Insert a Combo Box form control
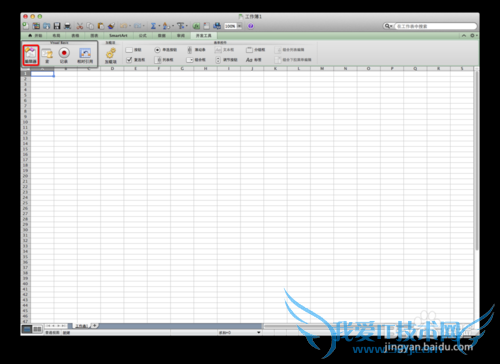Screen dimensions: 500x364 [x=196, y=60]
